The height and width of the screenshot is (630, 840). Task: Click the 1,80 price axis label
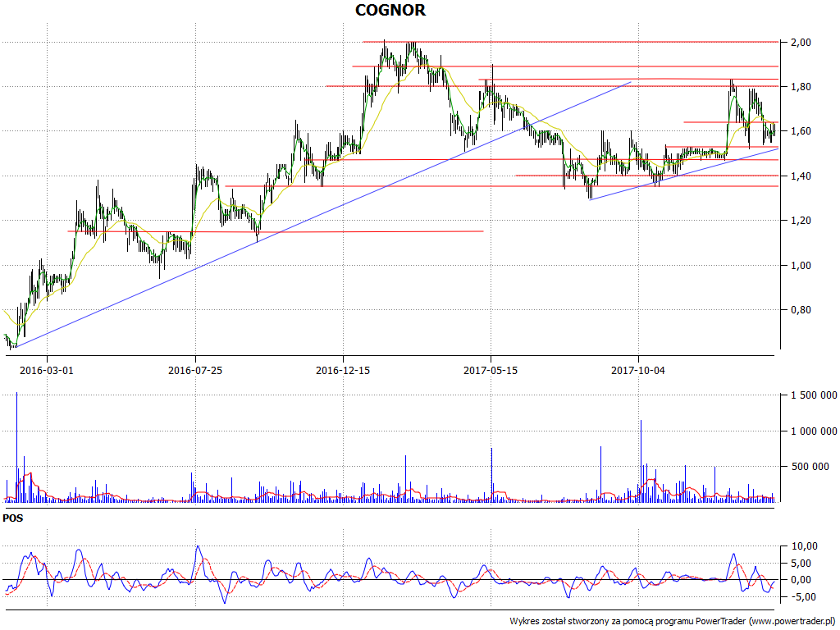point(801,87)
